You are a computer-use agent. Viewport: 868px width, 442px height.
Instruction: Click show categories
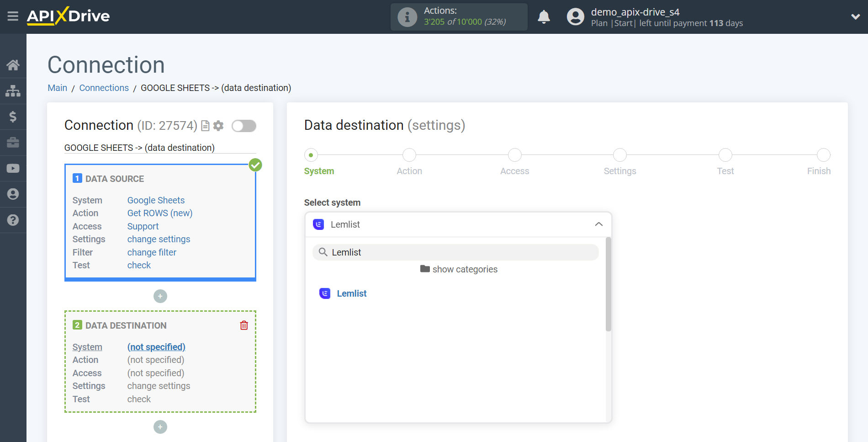tap(459, 269)
